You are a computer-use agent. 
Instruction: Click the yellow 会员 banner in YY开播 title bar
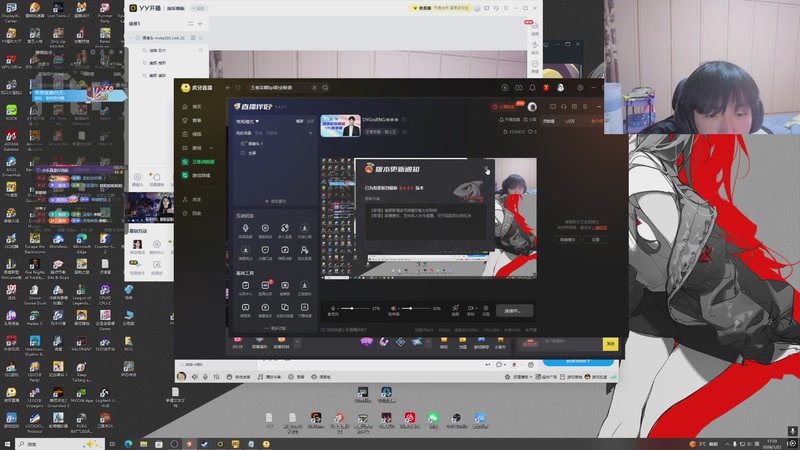(440, 8)
